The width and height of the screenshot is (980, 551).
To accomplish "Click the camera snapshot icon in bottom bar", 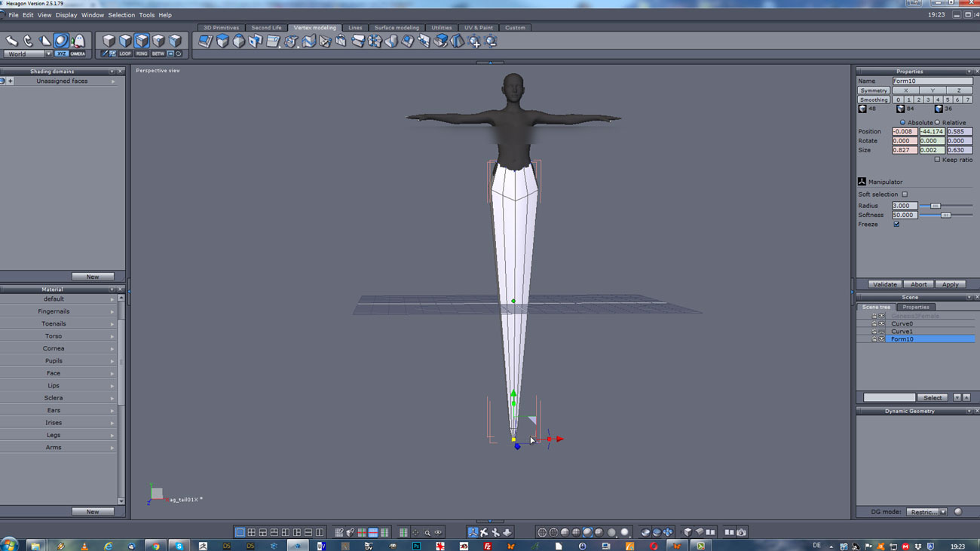I will click(x=741, y=532).
